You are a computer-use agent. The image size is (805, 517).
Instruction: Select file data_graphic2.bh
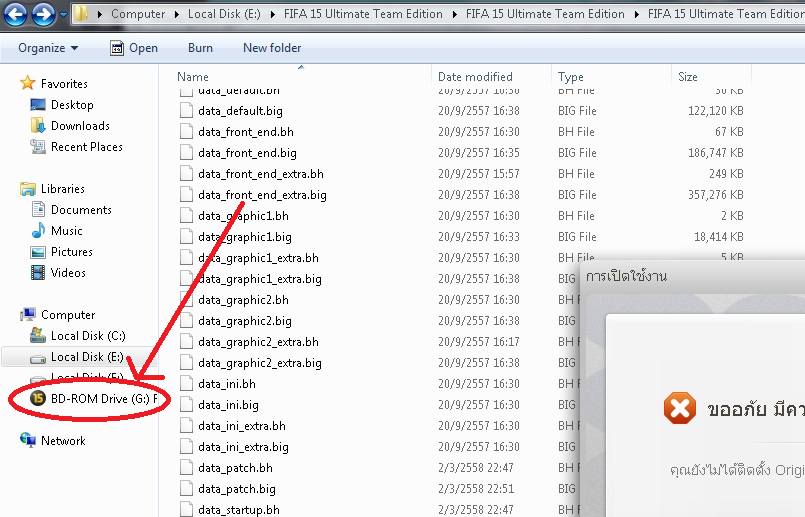click(243, 300)
